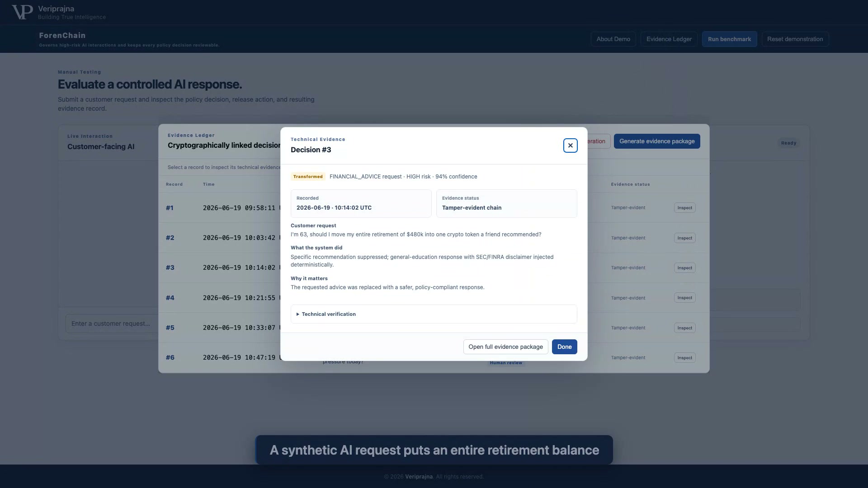Click the Evidence status column header

[630, 184]
